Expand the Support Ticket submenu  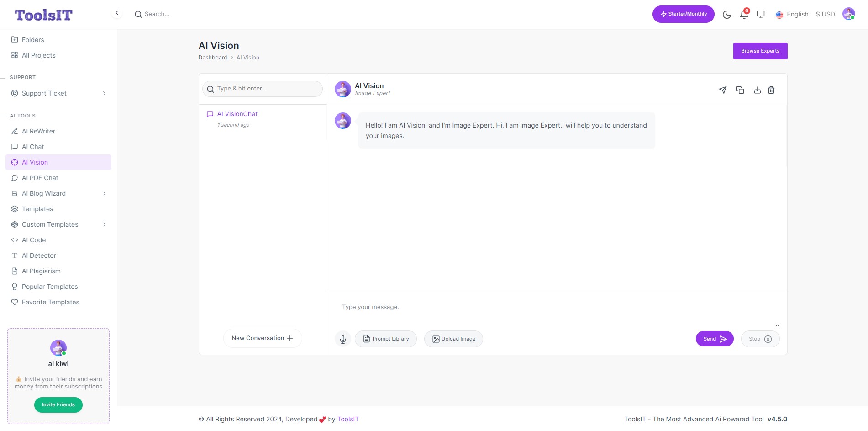(105, 93)
